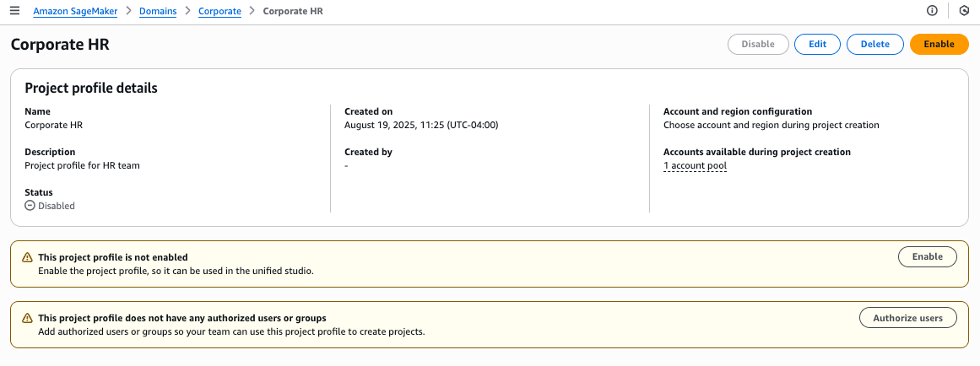Click the Project profile details header

tap(91, 88)
